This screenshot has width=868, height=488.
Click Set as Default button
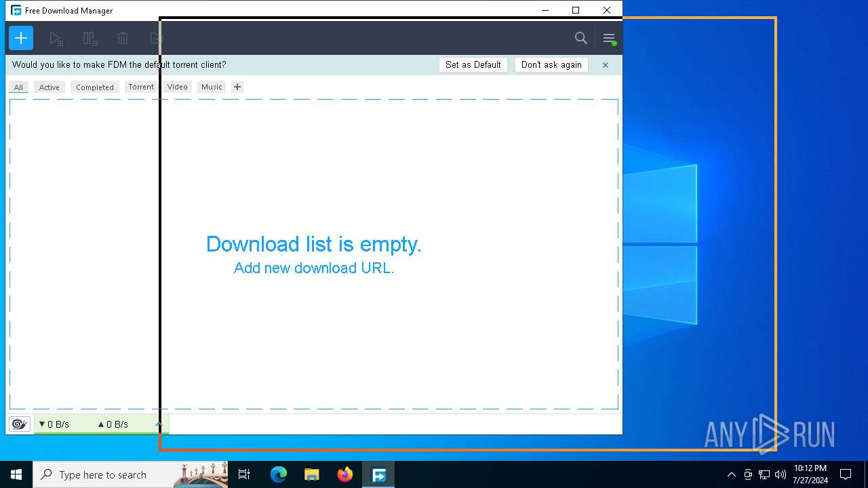pyautogui.click(x=473, y=65)
